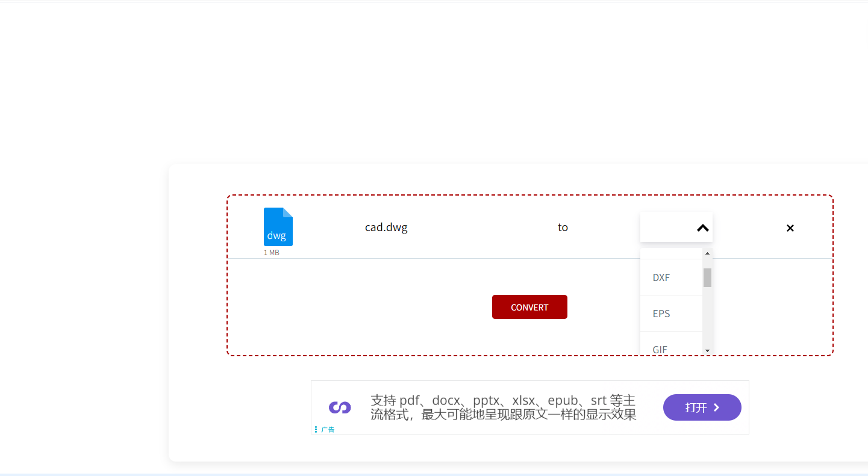Image resolution: width=868 pixels, height=476 pixels.
Task: Select the cad.dwg file name
Action: (x=386, y=227)
